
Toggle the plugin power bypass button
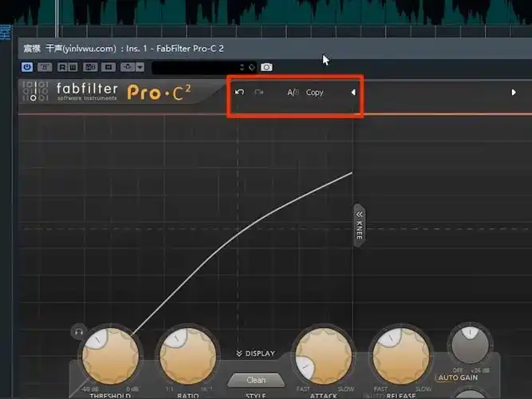click(x=27, y=67)
